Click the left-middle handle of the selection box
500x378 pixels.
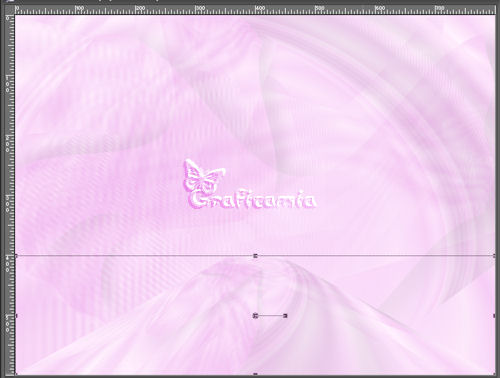pyautogui.click(x=16, y=316)
